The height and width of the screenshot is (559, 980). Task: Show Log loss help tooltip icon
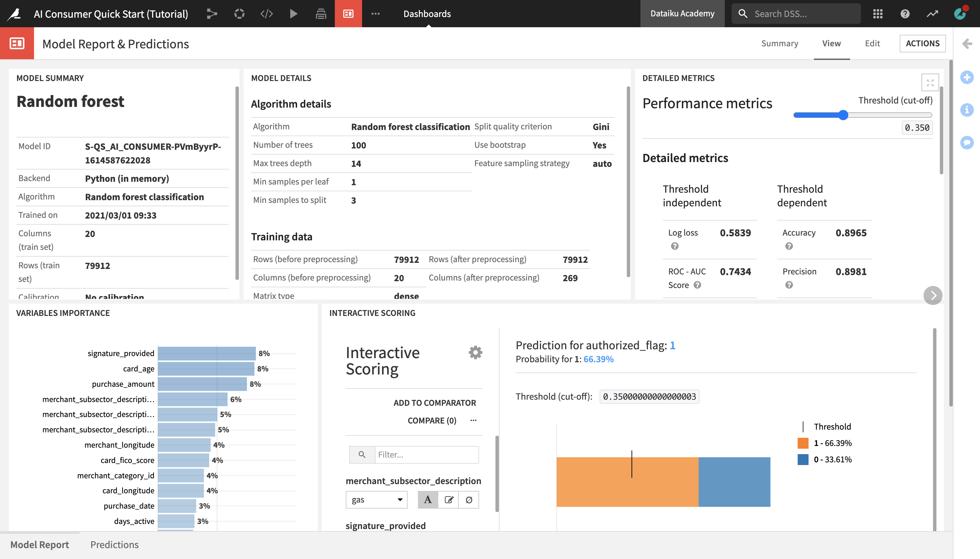pos(674,246)
